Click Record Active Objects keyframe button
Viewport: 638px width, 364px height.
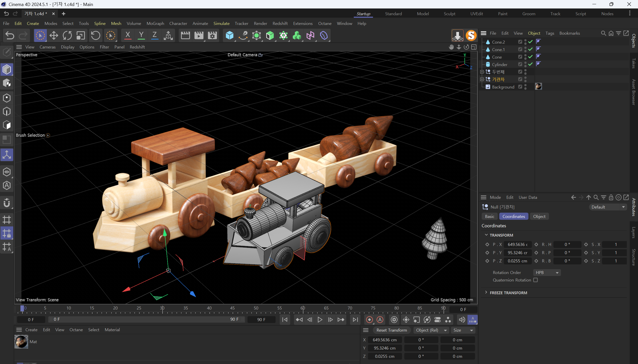click(x=369, y=320)
